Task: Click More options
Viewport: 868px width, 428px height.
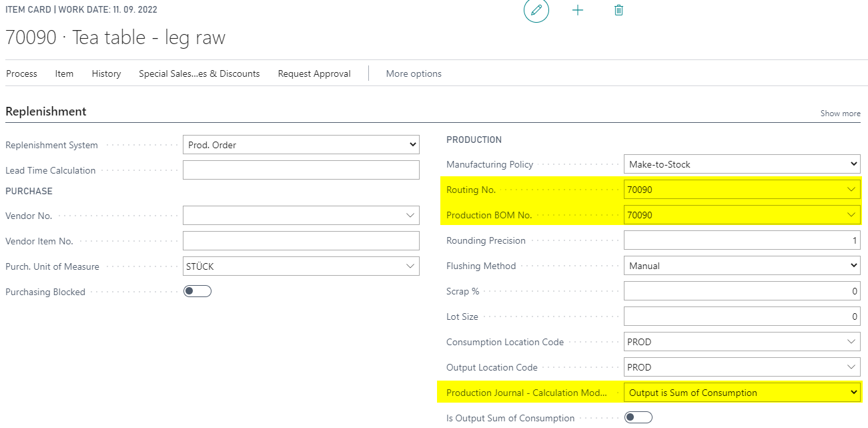Action: click(x=414, y=73)
